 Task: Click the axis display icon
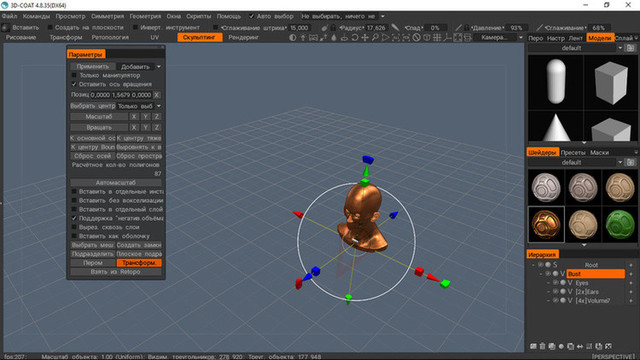(447, 38)
